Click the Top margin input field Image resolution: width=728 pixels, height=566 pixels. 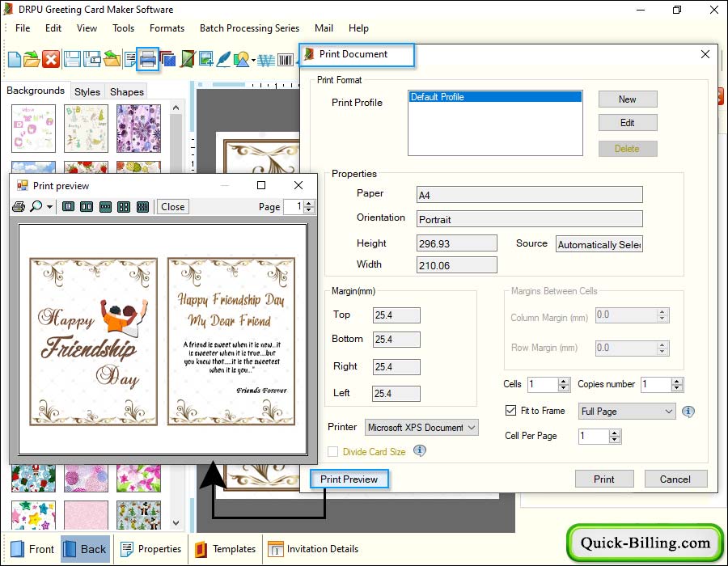point(396,315)
